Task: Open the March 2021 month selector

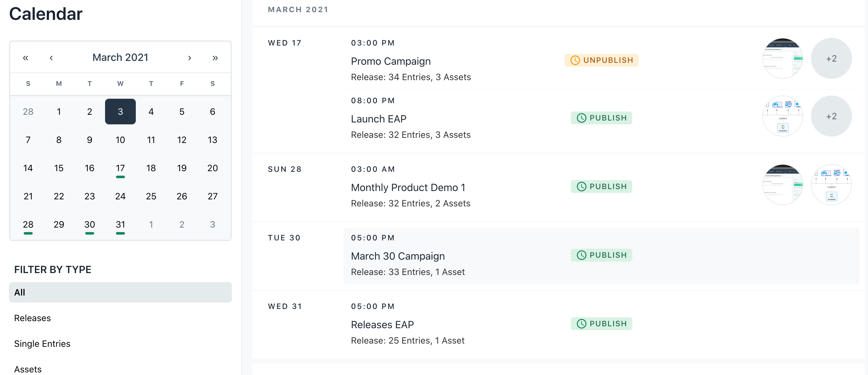Action: point(120,57)
